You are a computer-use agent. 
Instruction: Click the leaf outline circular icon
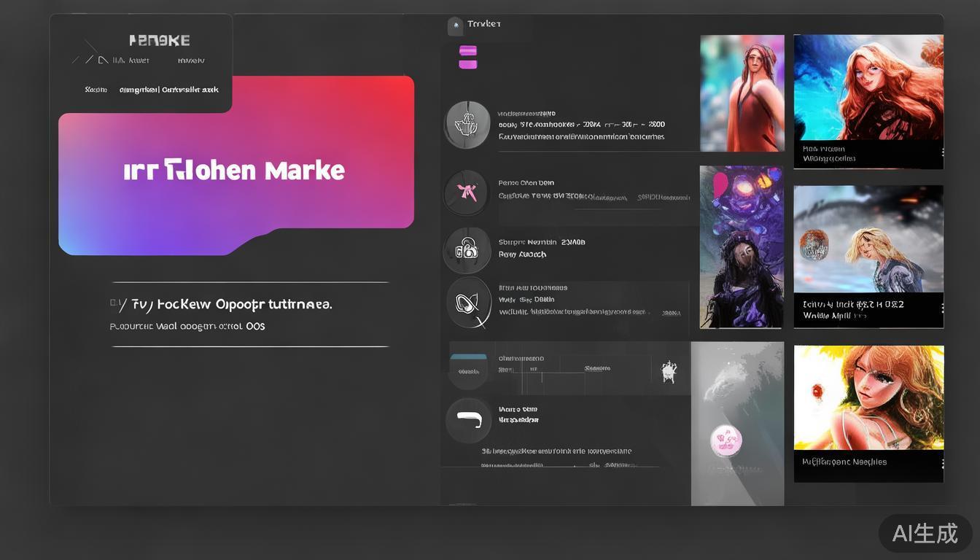467,301
